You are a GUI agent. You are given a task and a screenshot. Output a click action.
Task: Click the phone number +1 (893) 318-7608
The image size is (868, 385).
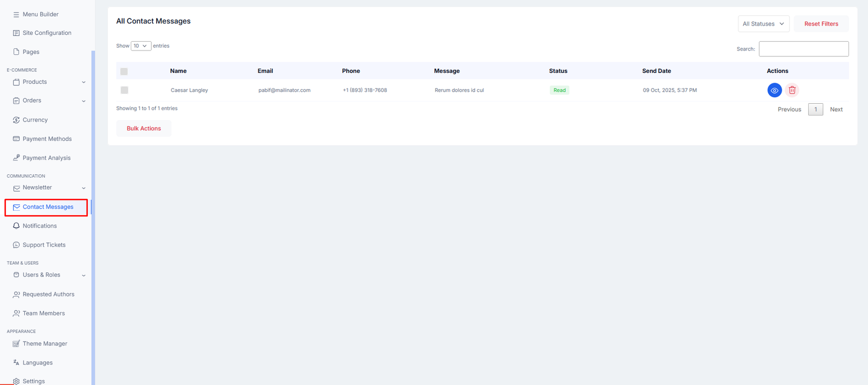coord(365,90)
